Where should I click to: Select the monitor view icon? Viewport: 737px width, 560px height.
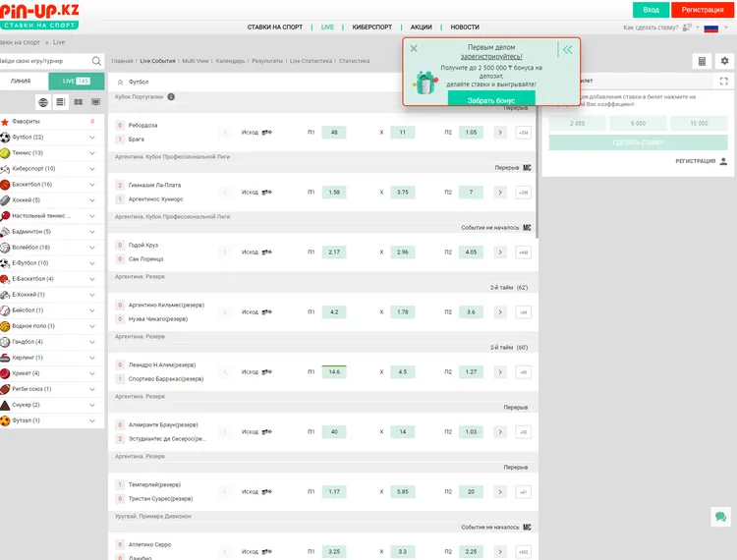(95, 102)
